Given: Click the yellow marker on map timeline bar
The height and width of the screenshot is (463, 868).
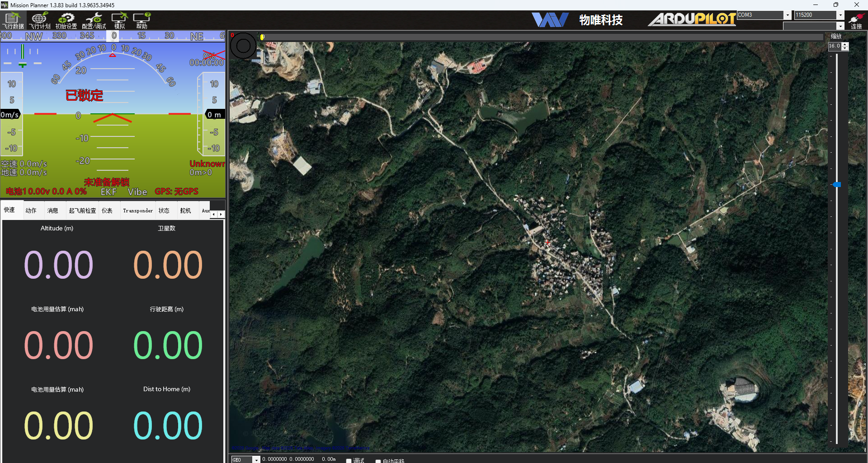Looking at the screenshot, I should tap(262, 37).
